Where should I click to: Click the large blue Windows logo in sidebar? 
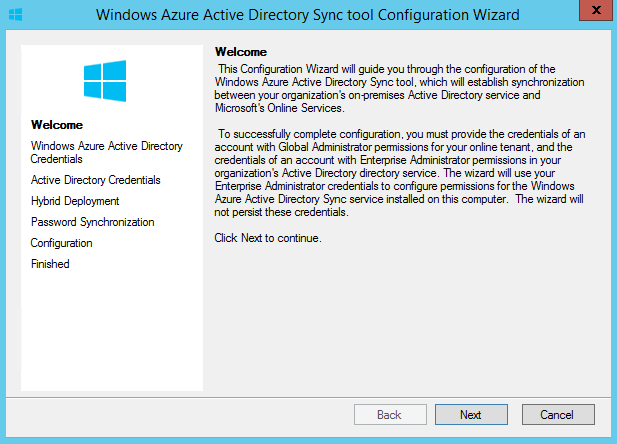click(x=105, y=81)
